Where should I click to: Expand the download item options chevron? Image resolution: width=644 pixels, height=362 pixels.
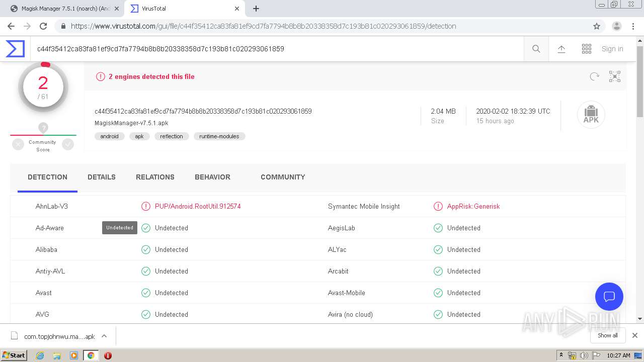coord(104,336)
